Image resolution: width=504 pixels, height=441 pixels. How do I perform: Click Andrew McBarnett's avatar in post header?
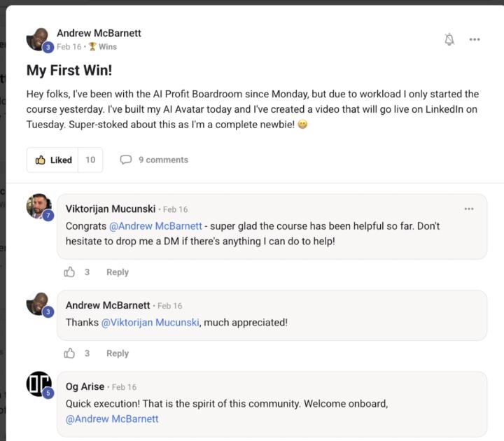pos(38,39)
